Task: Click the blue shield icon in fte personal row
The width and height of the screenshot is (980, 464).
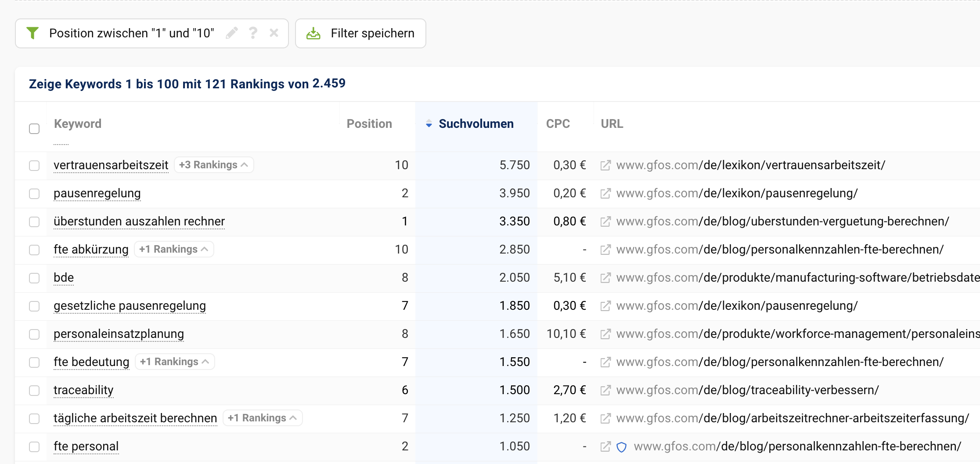Action: pyautogui.click(x=621, y=447)
